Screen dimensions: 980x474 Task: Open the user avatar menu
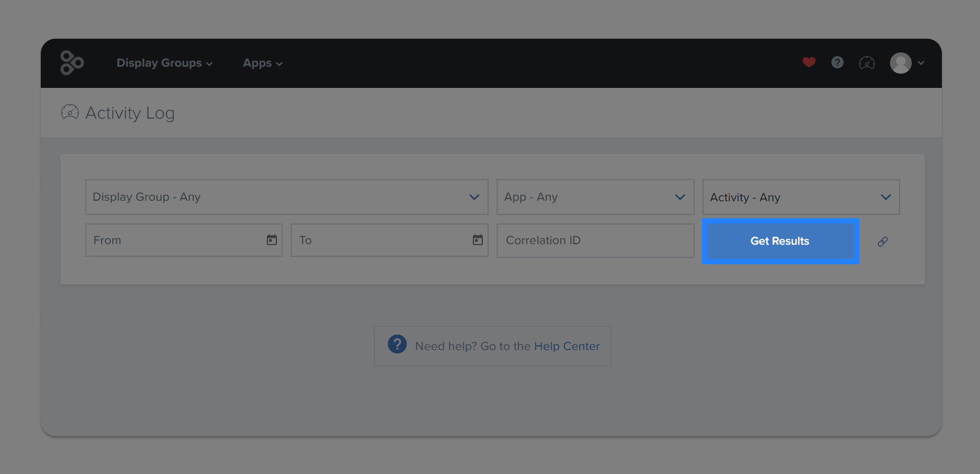pos(907,63)
